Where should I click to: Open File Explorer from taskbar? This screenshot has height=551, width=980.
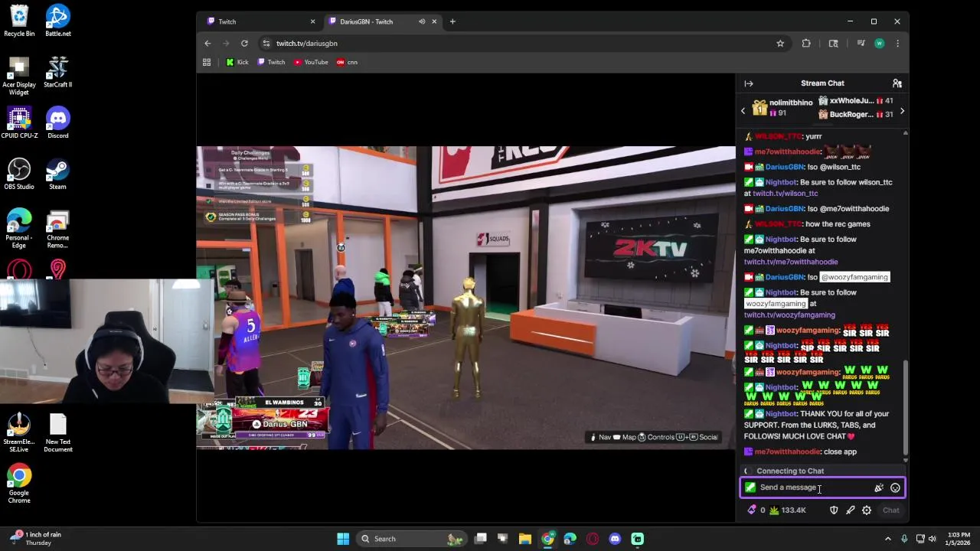click(x=525, y=539)
